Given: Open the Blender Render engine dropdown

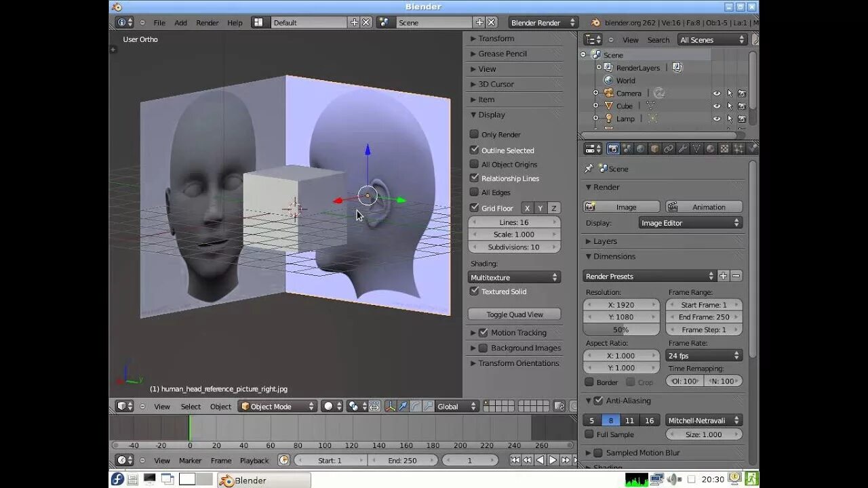Looking at the screenshot, I should (543, 22).
